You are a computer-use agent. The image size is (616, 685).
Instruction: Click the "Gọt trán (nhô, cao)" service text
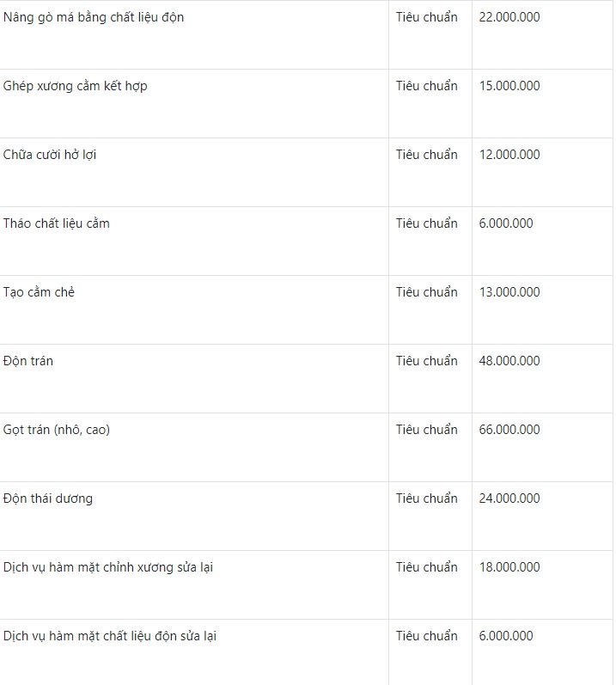pos(57,430)
